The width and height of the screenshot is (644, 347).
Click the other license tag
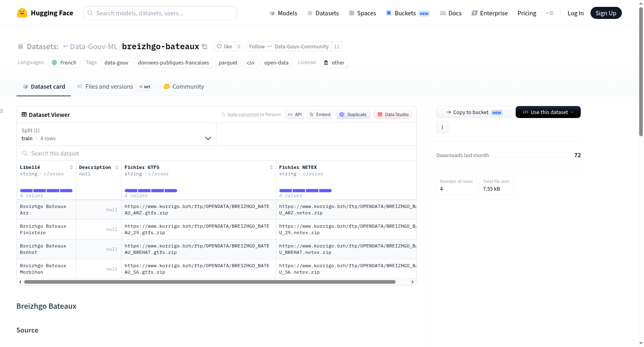click(334, 62)
